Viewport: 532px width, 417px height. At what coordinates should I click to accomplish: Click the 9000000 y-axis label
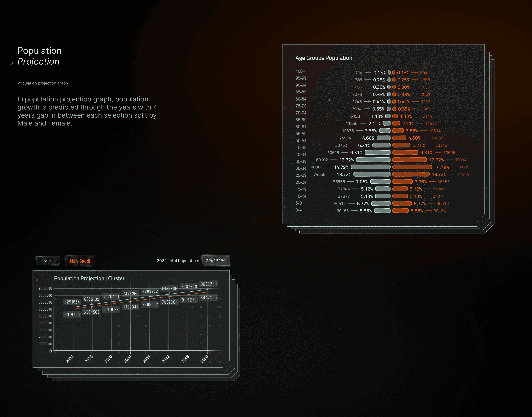coord(45,288)
